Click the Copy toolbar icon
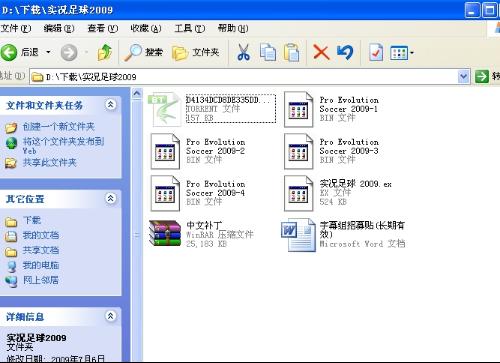500x363 pixels. click(268, 52)
